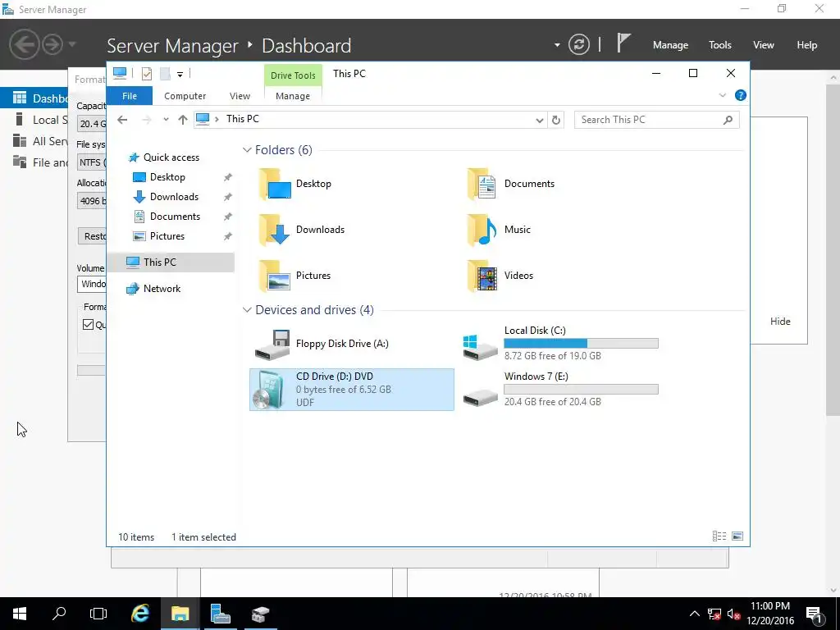Open address bar history dropdown
The width and height of the screenshot is (840, 630).
pyautogui.click(x=540, y=120)
